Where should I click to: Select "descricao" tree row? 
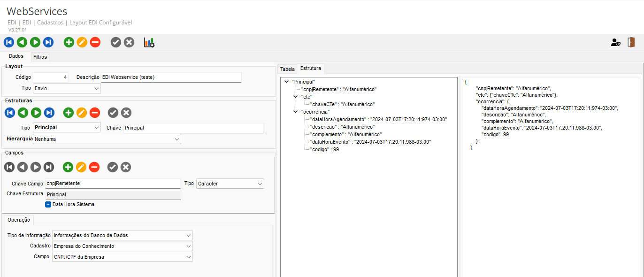(342, 127)
